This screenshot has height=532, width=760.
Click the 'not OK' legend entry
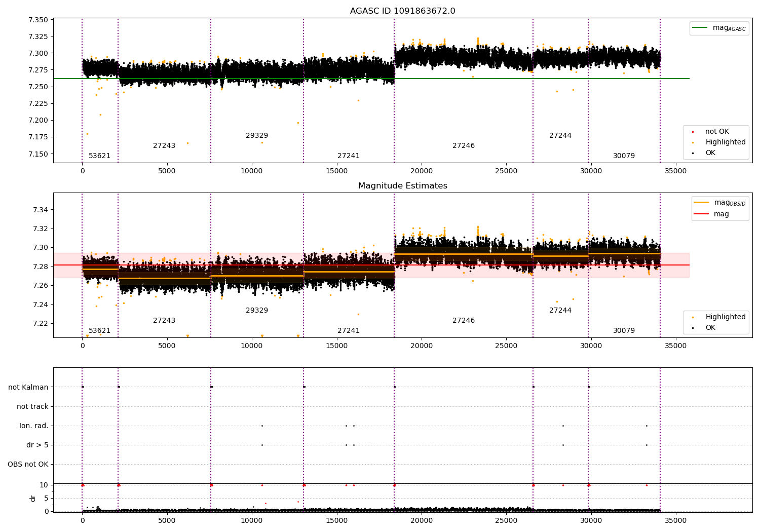click(717, 131)
